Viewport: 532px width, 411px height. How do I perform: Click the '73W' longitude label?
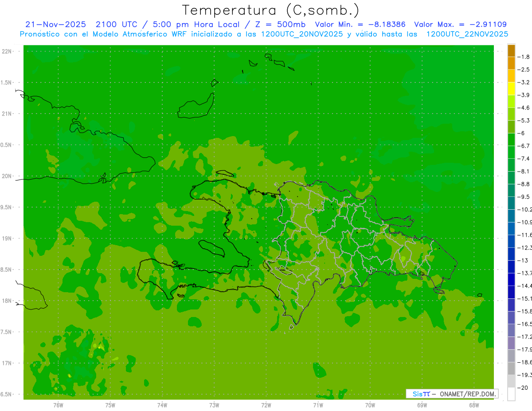tap(214, 405)
